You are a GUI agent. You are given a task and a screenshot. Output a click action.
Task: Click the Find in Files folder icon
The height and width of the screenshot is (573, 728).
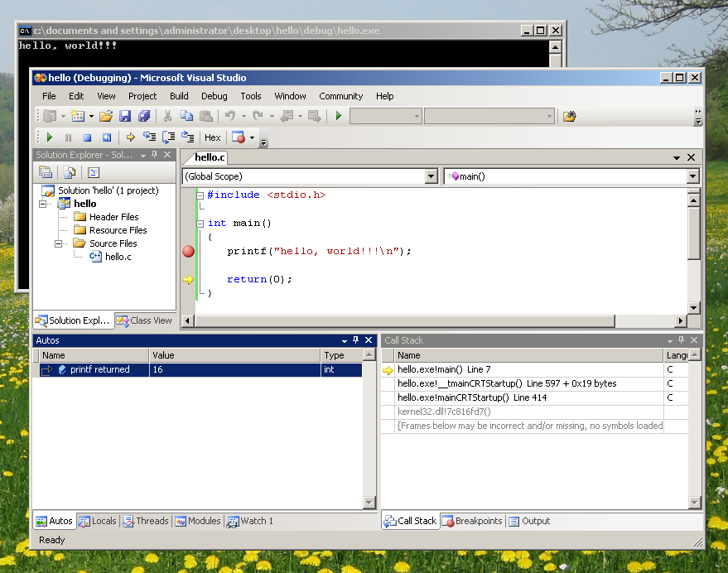[569, 116]
